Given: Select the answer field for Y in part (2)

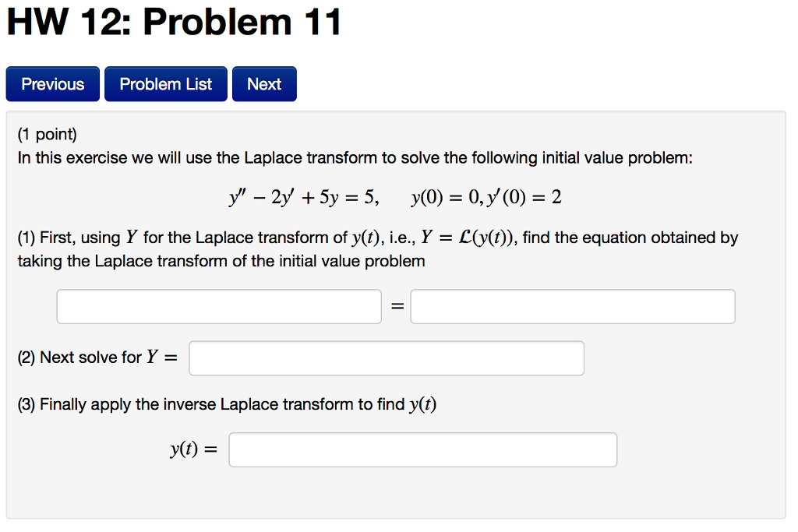Looking at the screenshot, I should [386, 358].
